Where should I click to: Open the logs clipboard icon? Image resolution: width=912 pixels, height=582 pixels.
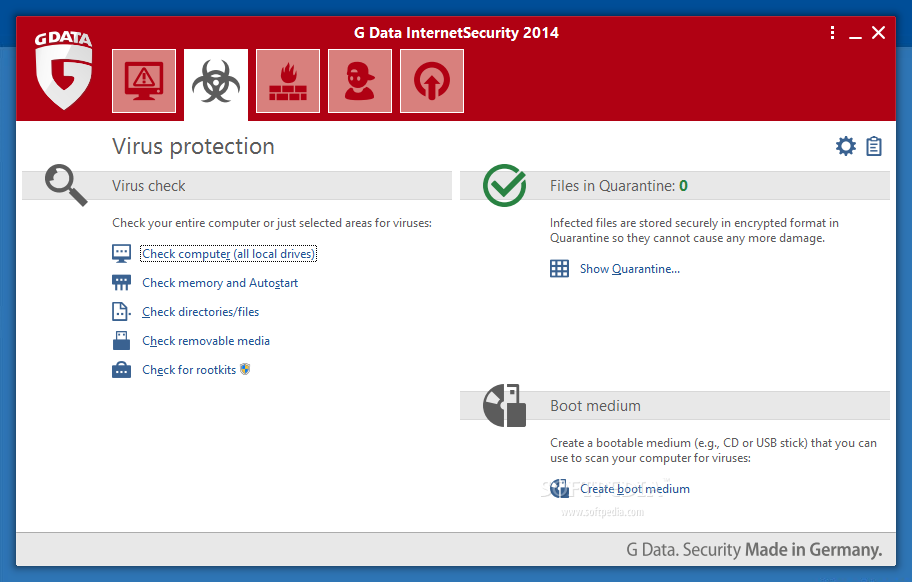[874, 146]
